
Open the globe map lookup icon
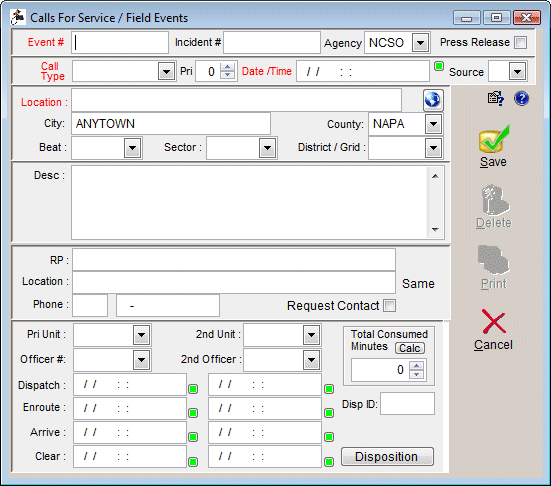[x=433, y=100]
